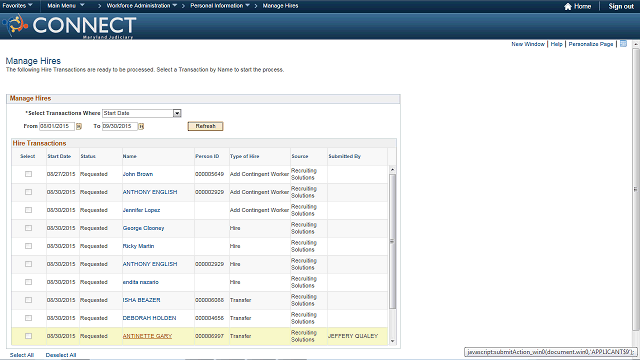This screenshot has width=640, height=360.
Task: Click the CONNECT Maryland Judiciary logo
Action: [x=69, y=26]
